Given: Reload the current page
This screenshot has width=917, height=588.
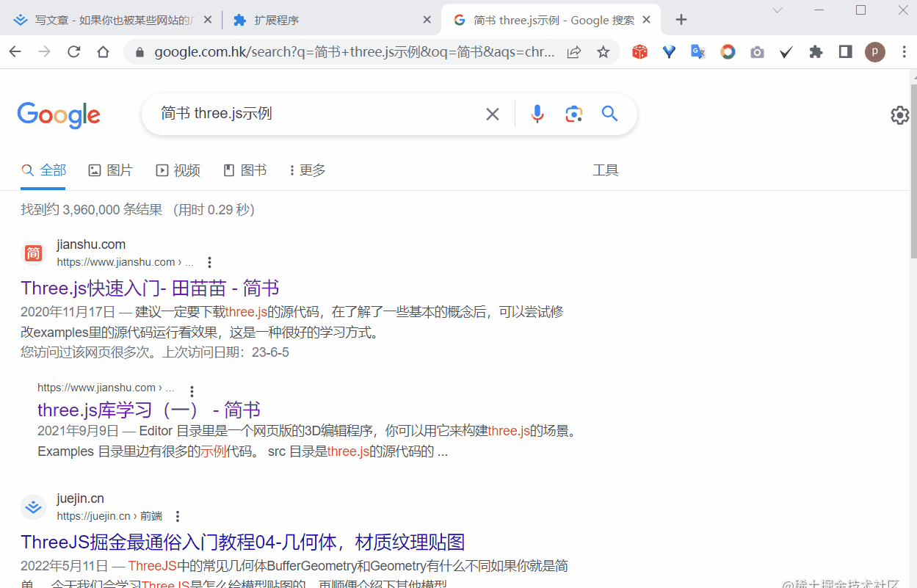Looking at the screenshot, I should (x=74, y=52).
